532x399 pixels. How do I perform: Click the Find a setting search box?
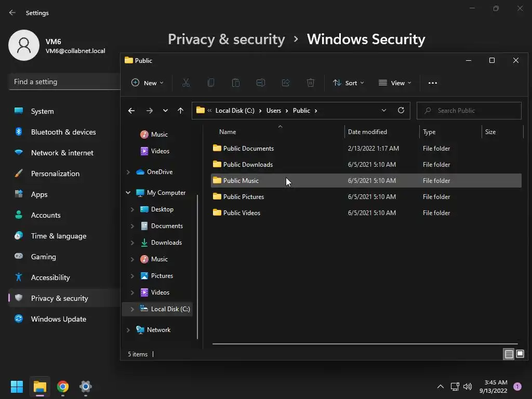[x=64, y=82]
